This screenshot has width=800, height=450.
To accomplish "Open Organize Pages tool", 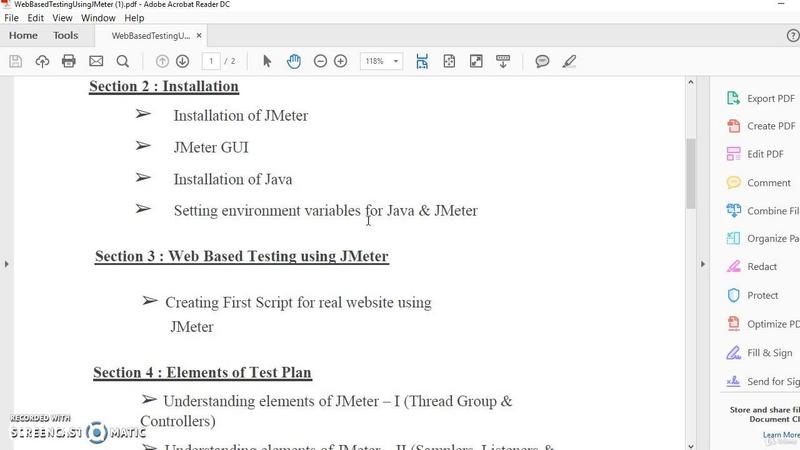I will [763, 238].
